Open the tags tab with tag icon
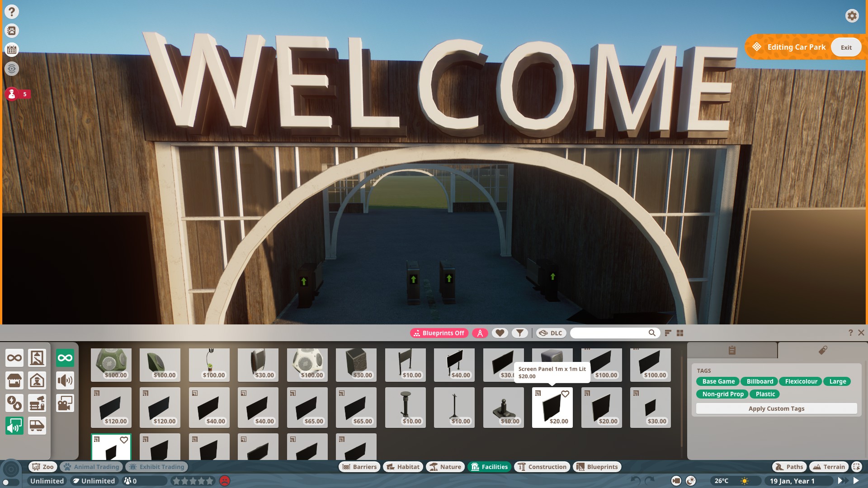868x488 pixels. tap(823, 350)
